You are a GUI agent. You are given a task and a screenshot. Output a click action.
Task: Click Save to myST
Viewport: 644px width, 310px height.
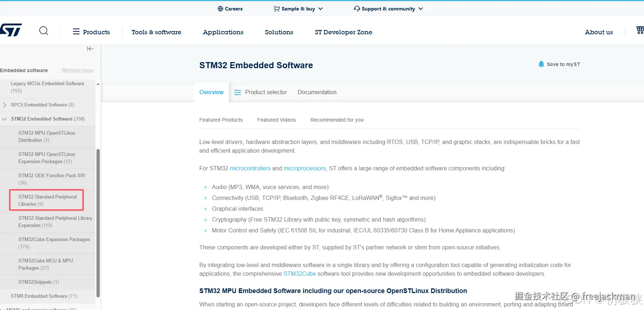(x=559, y=64)
